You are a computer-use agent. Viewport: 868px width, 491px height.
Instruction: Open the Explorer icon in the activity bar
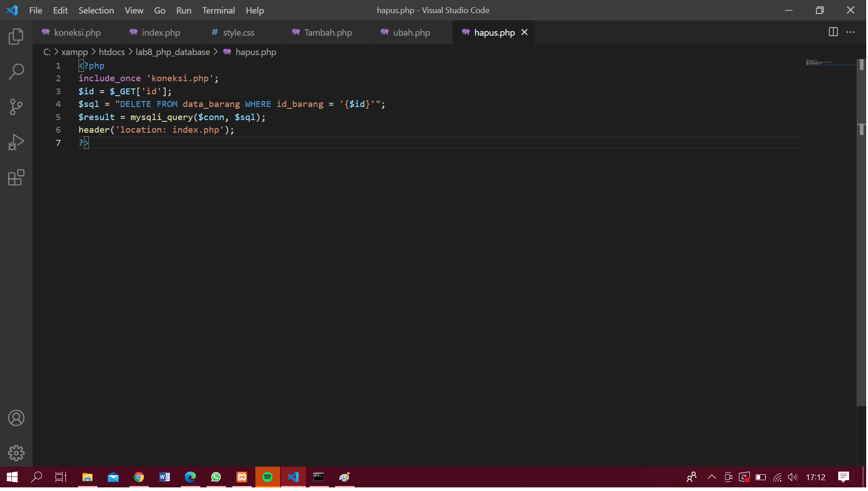click(16, 37)
